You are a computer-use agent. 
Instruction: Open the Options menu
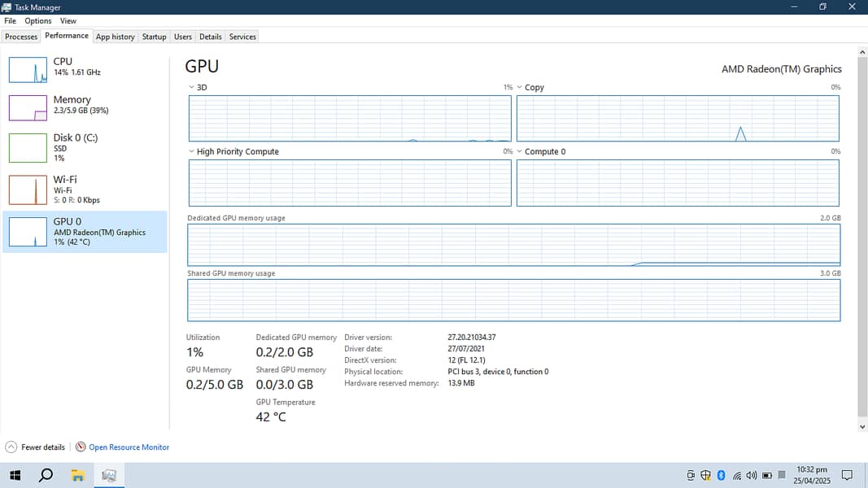coord(37,20)
